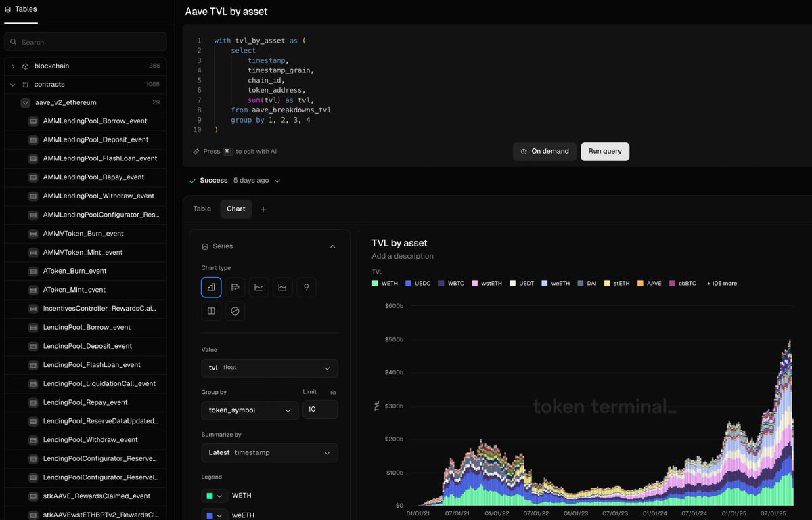Viewport: 812px width, 520px height.
Task: Select the single number chart type
Action: [306, 287]
